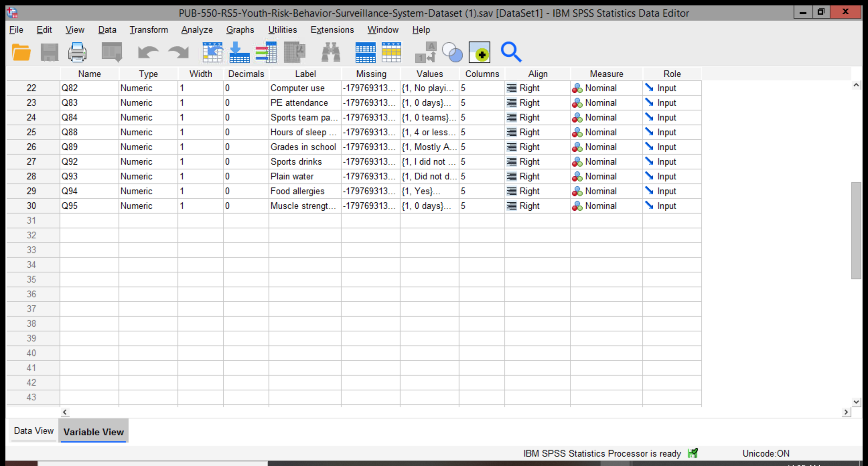
Task: Click the Save this document icon
Action: coord(49,53)
